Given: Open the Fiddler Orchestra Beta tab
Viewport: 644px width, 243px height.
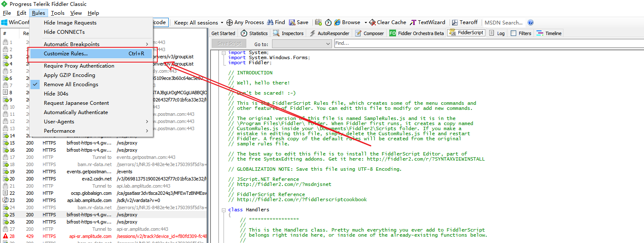Looking at the screenshot, I should point(417,33).
